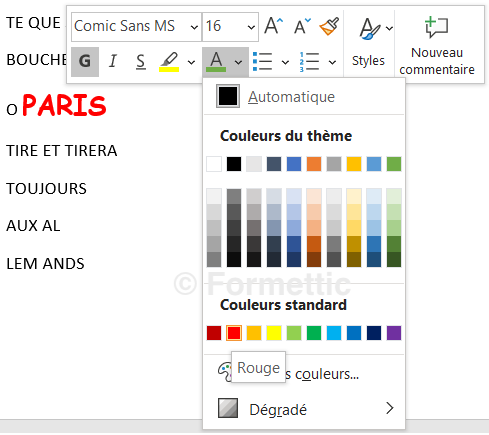Expand the highlight color dropdown arrow
This screenshot has width=489, height=435.
point(191,62)
